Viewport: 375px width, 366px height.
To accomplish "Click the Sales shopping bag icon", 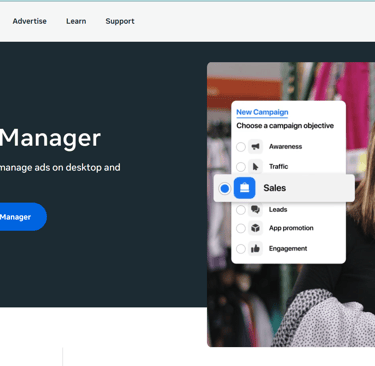I will [x=244, y=188].
